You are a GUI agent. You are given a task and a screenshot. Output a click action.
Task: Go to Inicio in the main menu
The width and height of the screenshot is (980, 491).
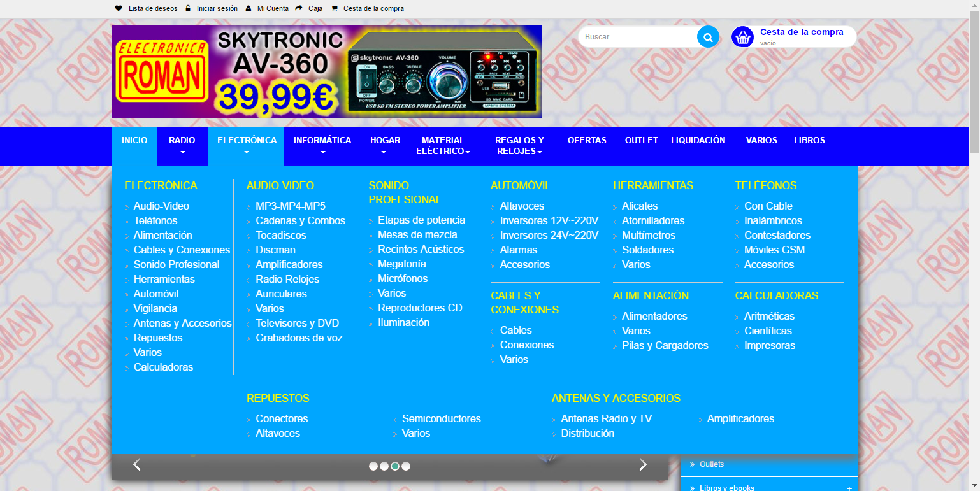(134, 140)
